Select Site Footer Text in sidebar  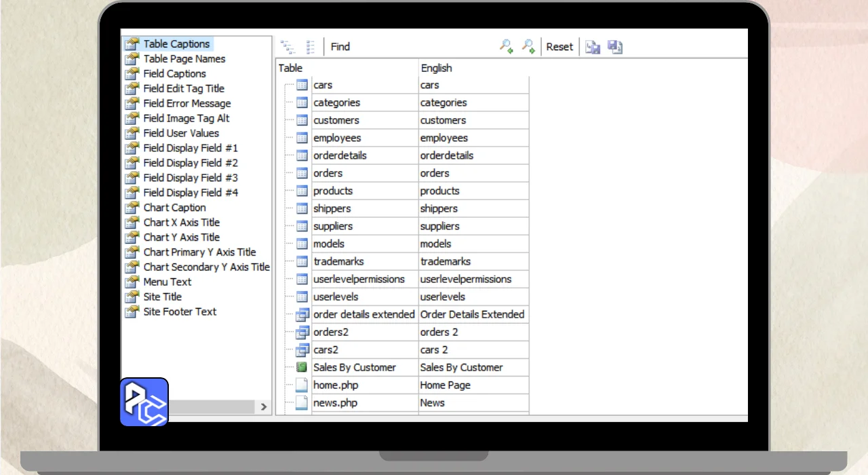pos(180,311)
